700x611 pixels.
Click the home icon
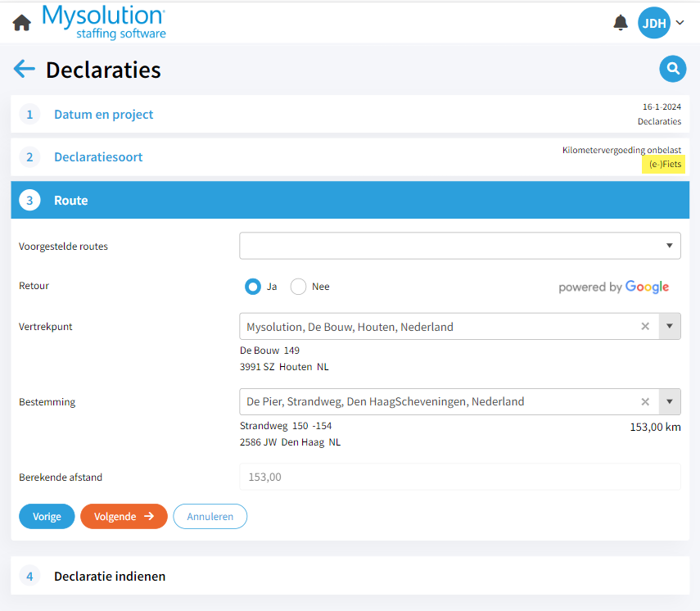click(22, 22)
